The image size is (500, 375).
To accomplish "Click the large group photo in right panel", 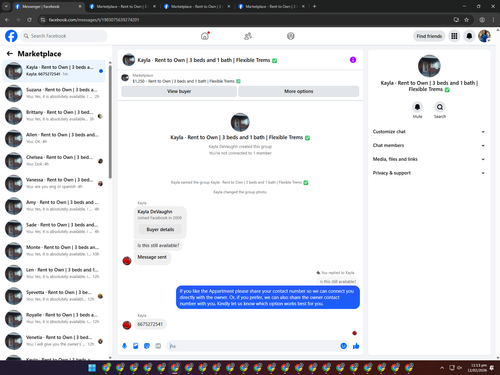I will [x=429, y=66].
